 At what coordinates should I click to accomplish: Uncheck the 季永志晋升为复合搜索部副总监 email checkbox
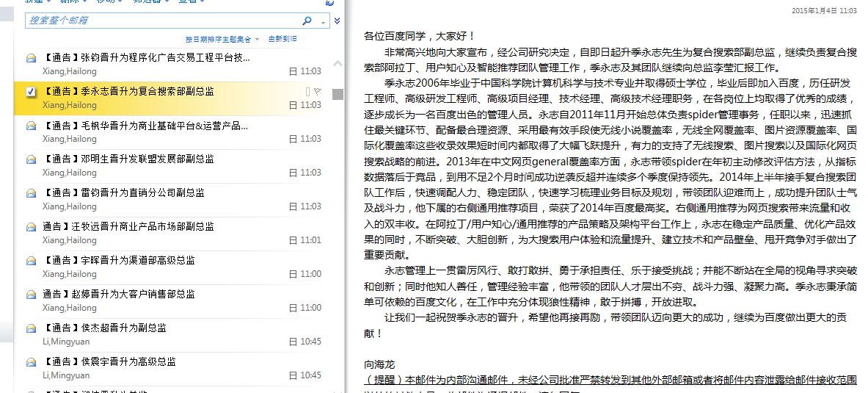(32, 92)
